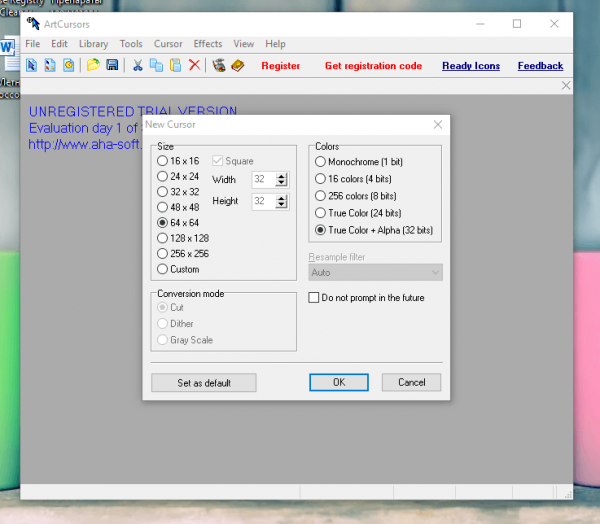Open the help book icon
The image size is (600, 524).
(x=238, y=65)
